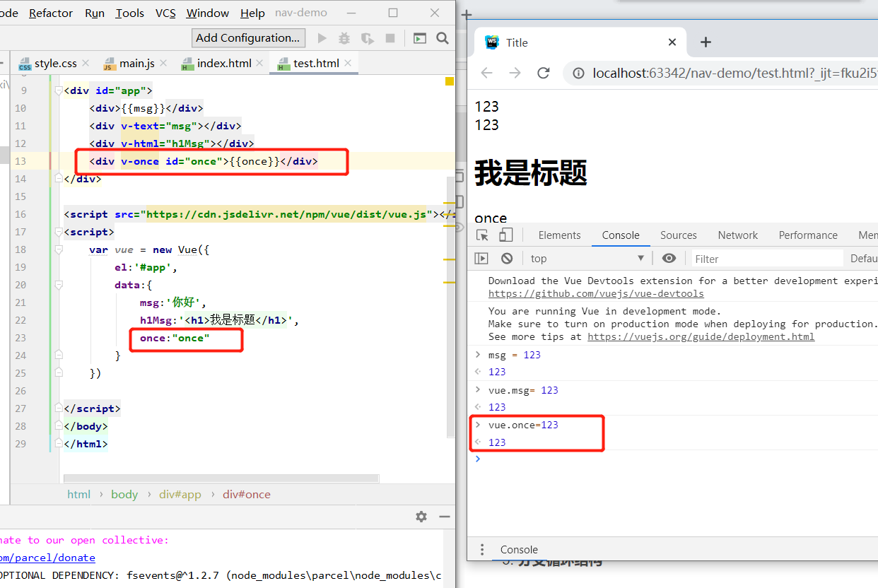The height and width of the screenshot is (588, 878).
Task: Click the console Filter input field
Action: pyautogui.click(x=767, y=259)
